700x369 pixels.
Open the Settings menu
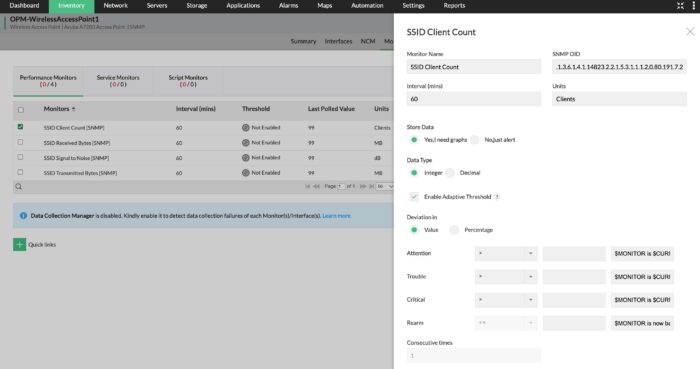pos(413,6)
